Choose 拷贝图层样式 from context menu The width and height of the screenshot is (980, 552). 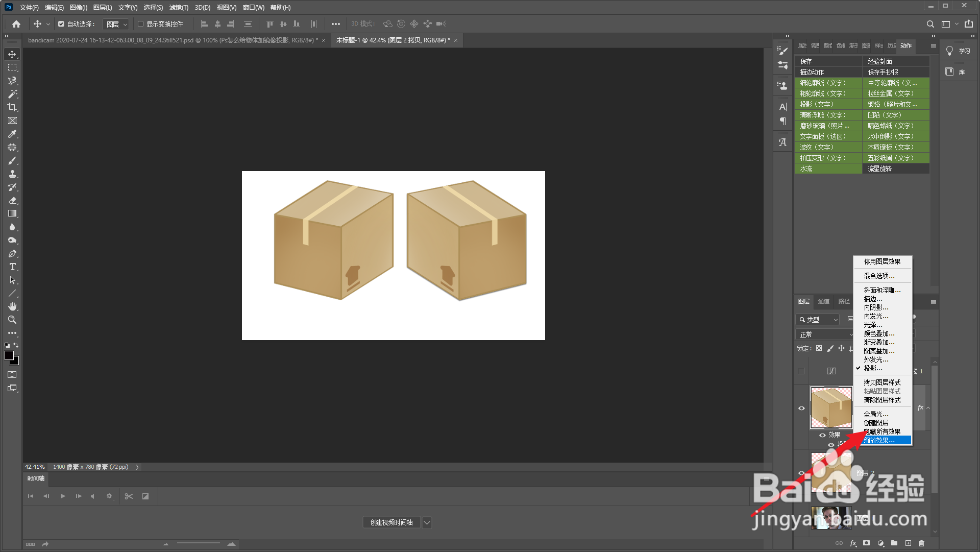click(x=883, y=382)
